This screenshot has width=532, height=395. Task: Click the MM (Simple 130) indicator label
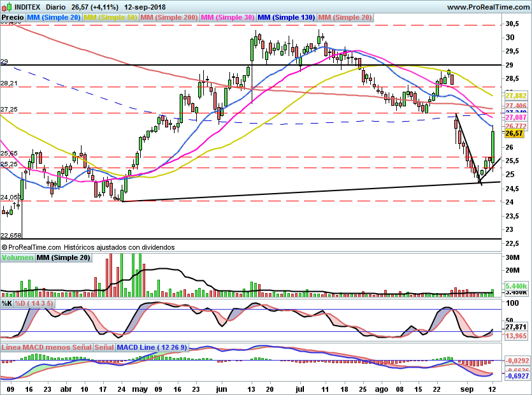pos(286,17)
